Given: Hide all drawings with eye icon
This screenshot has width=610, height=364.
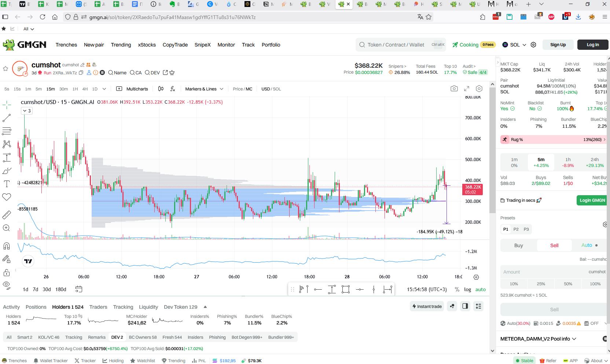Looking at the screenshot, I should (7, 285).
